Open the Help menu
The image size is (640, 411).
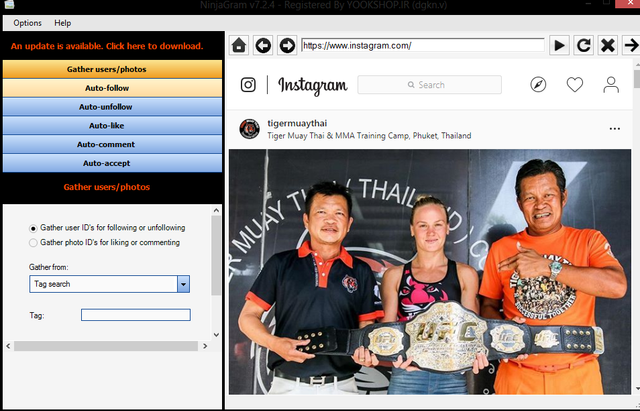point(62,23)
